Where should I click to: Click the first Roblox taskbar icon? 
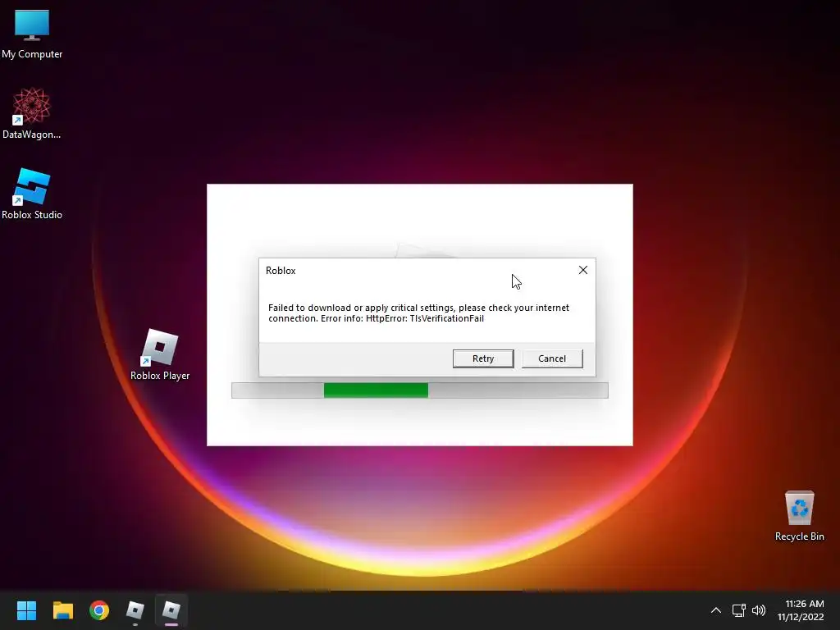pyautogui.click(x=135, y=610)
